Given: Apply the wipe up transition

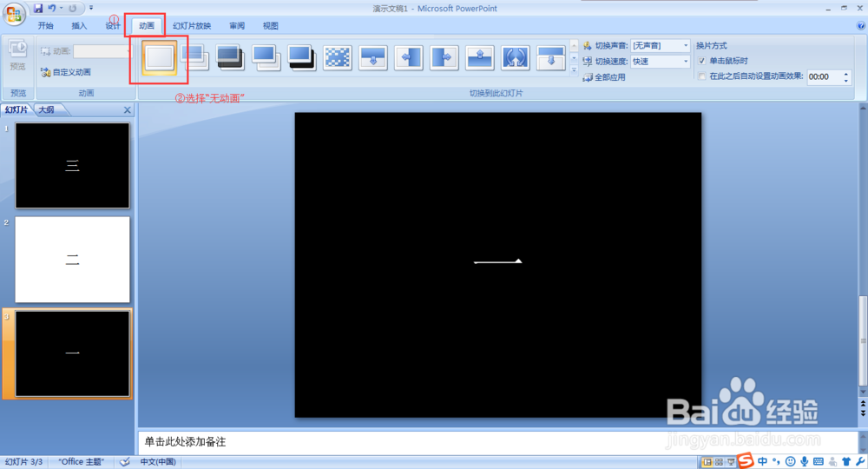Looking at the screenshot, I should click(479, 57).
